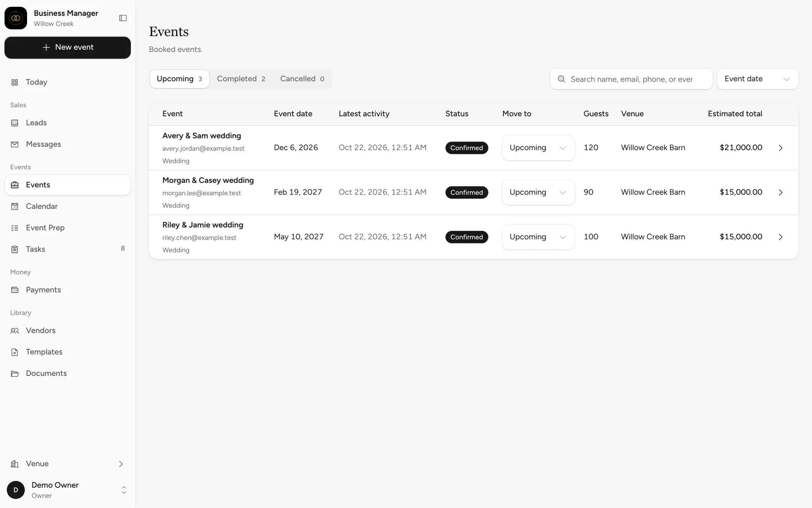
Task: Click the $21,000.00 estimated total
Action: tap(741, 148)
